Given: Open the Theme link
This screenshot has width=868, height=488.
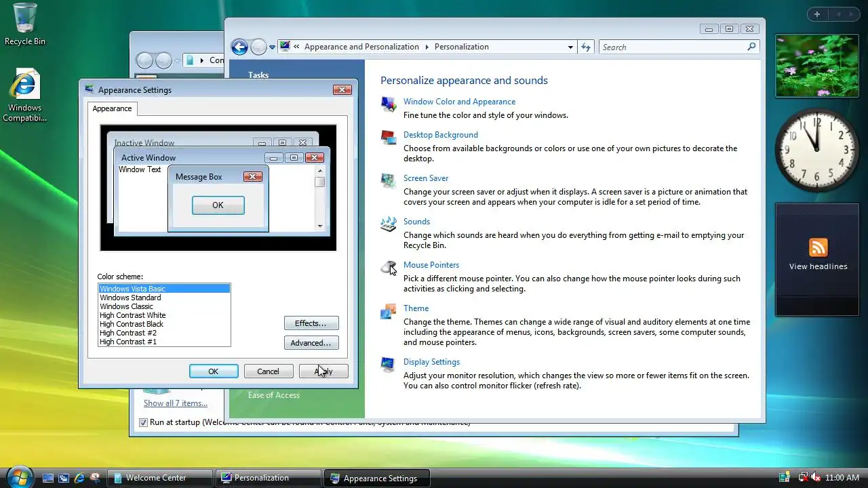Looking at the screenshot, I should [416, 308].
